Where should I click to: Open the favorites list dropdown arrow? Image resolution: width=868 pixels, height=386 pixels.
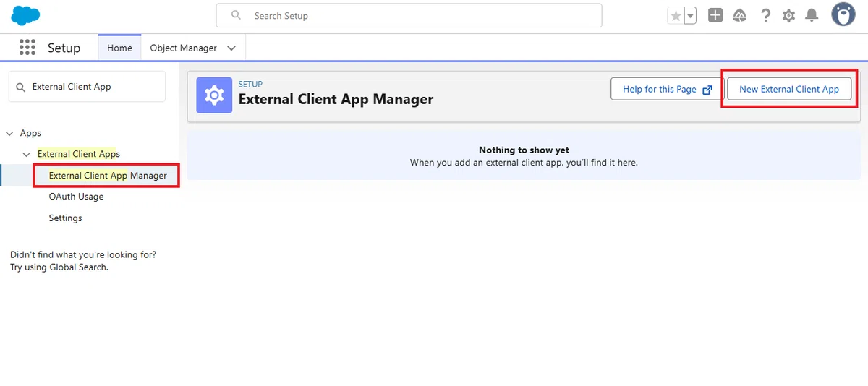click(x=690, y=15)
